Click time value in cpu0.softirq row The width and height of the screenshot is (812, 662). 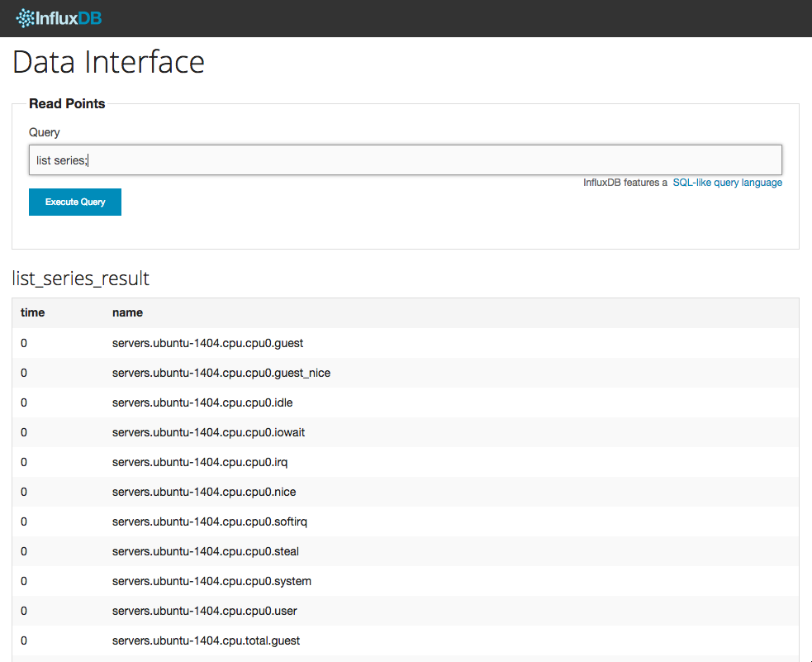click(x=24, y=522)
